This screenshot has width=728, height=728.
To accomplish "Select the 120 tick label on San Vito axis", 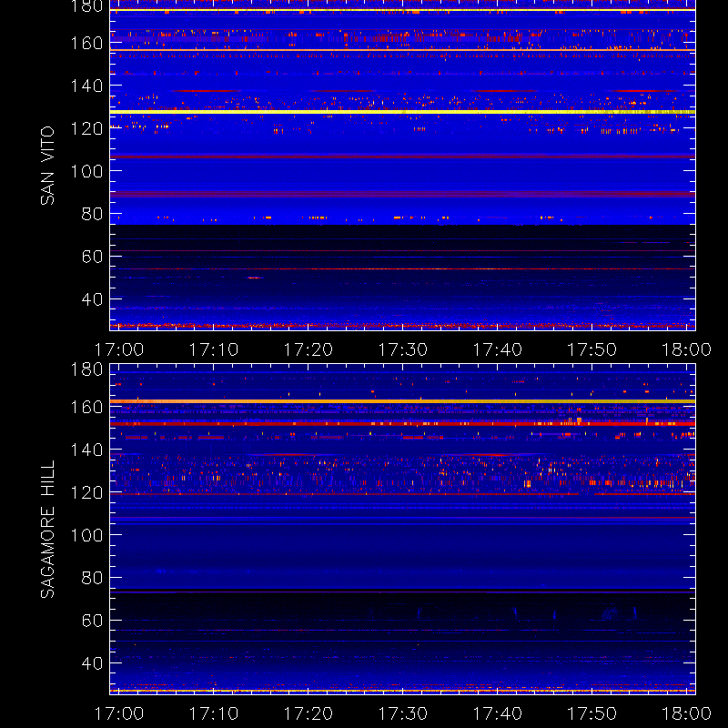I will (86, 128).
